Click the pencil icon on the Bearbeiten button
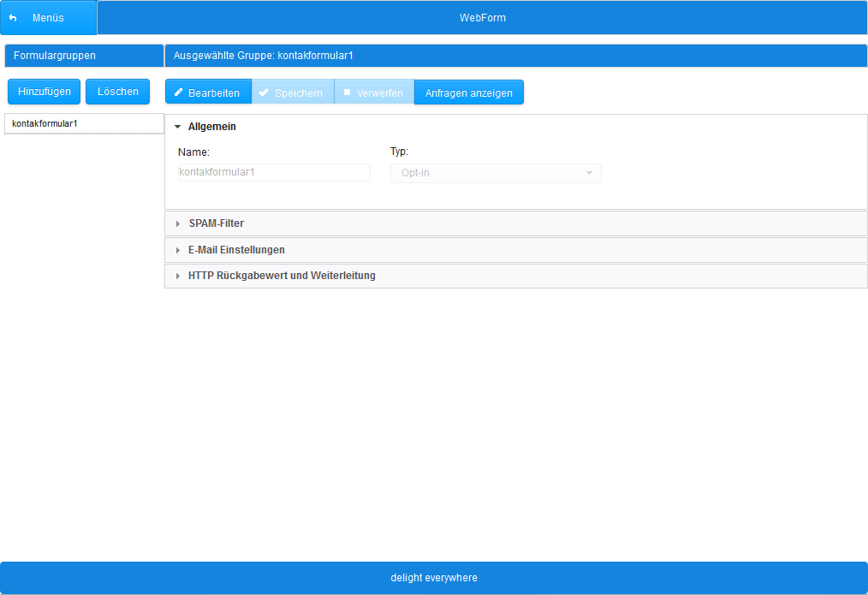 click(178, 92)
